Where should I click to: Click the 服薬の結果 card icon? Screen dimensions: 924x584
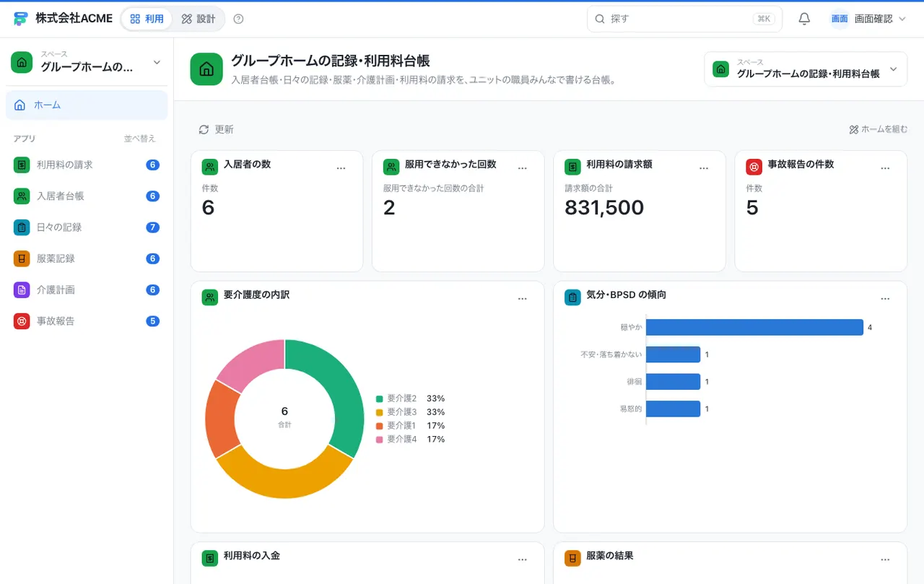point(572,558)
